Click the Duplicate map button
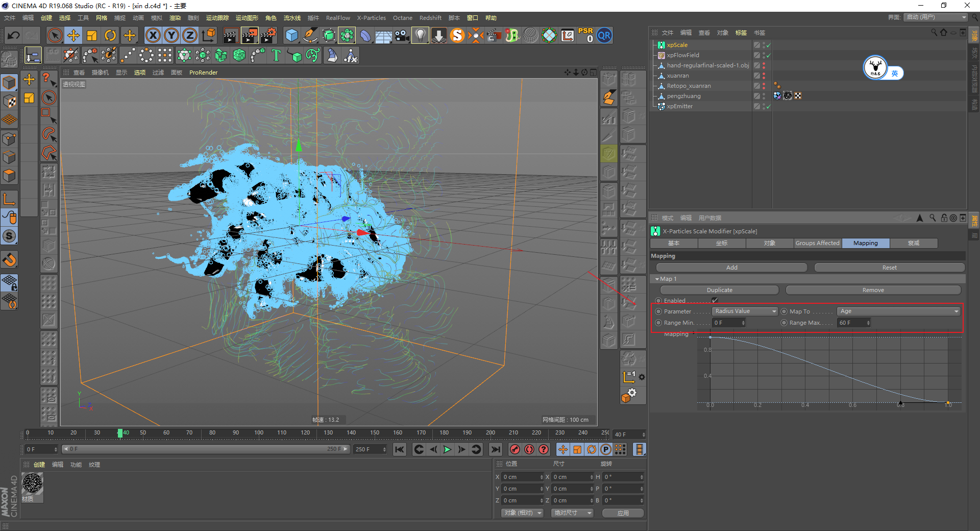Screen dimensions: 980x531 click(719, 290)
